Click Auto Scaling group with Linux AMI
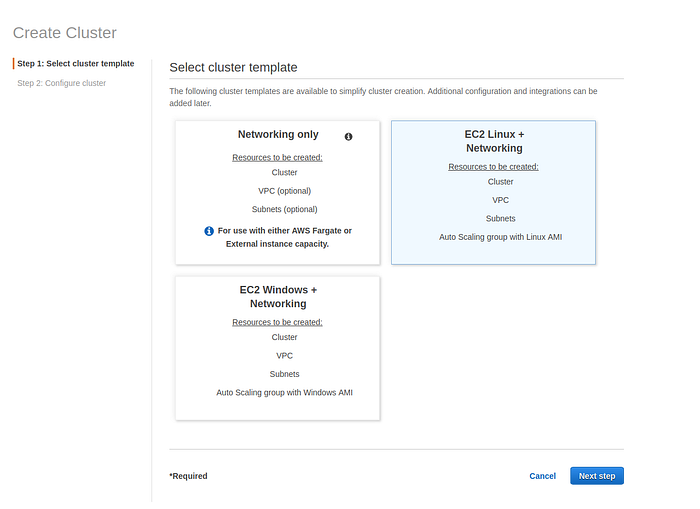The image size is (700, 509). [500, 237]
